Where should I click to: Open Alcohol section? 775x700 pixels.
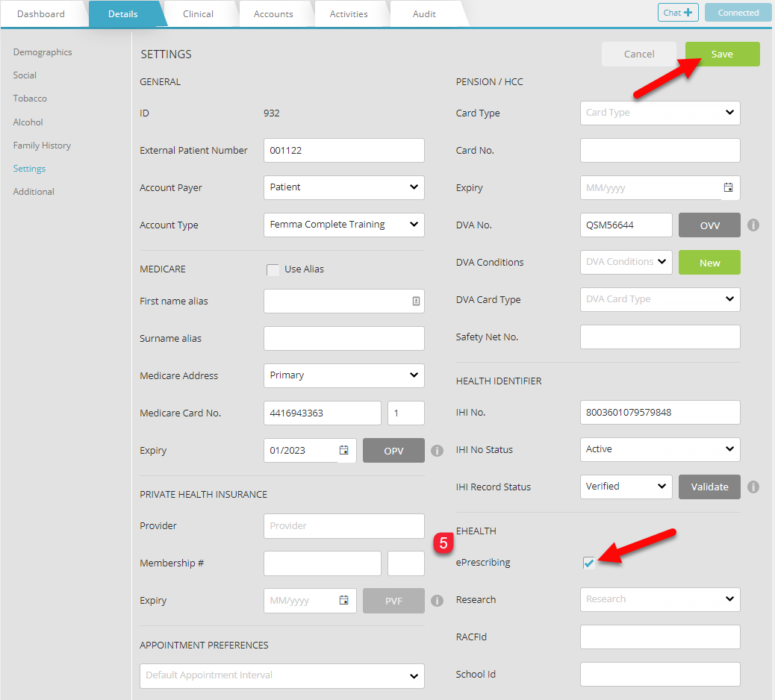pyautogui.click(x=28, y=122)
